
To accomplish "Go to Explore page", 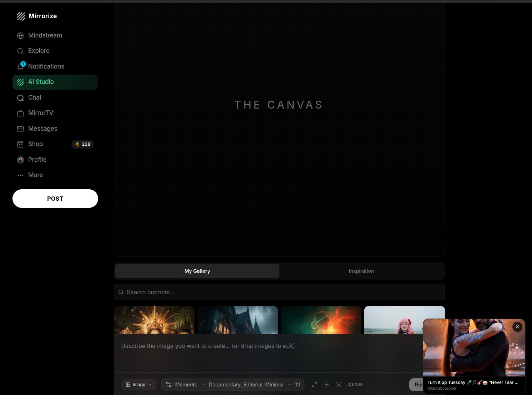I will (x=55, y=51).
